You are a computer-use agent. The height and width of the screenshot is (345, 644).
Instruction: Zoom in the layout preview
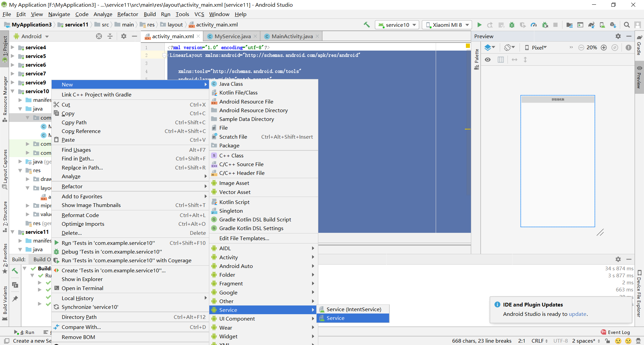(x=604, y=48)
